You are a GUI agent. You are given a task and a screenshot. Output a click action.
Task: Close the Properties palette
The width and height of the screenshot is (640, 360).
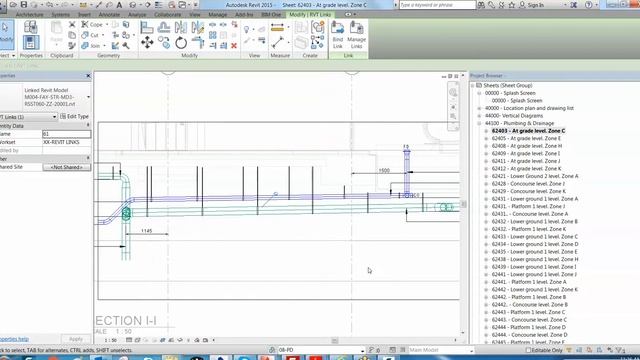pyautogui.click(x=88, y=76)
